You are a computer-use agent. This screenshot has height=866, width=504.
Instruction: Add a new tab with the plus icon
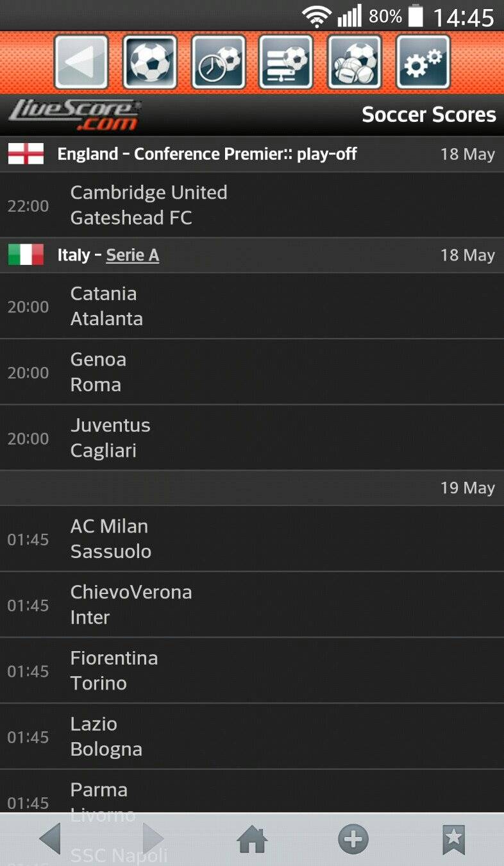(353, 839)
